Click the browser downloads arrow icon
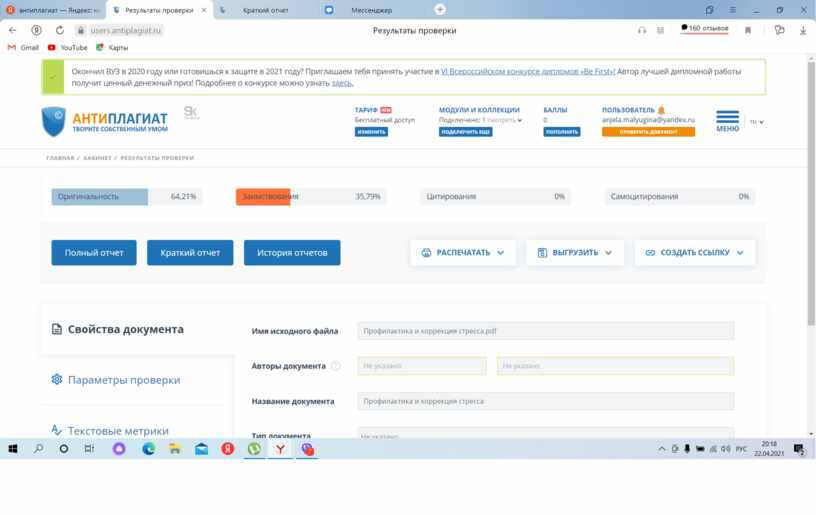The image size is (816, 515). click(803, 30)
